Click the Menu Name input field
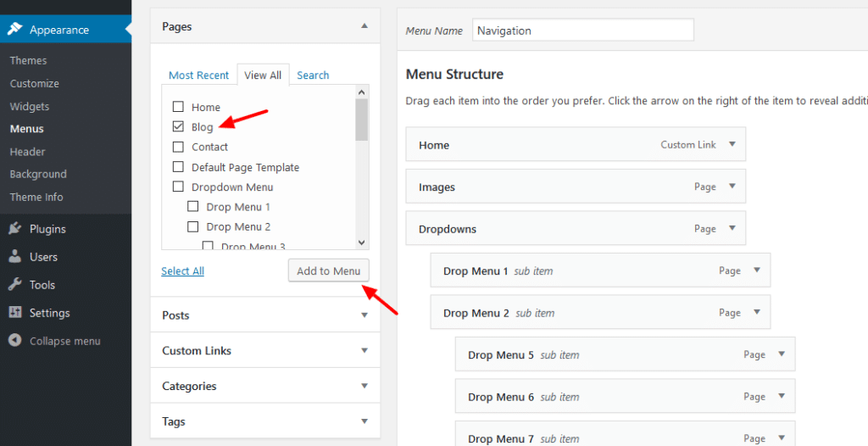Screen dimensions: 868x446 click(582, 31)
